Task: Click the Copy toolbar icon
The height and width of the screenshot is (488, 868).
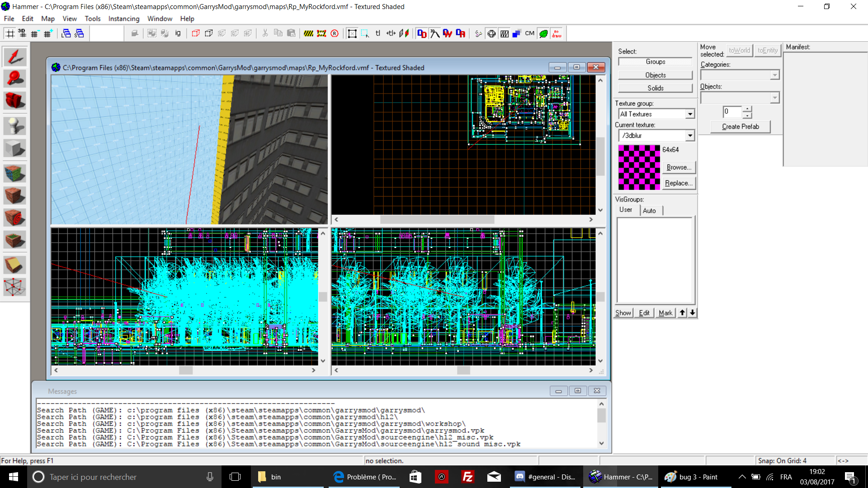Action: pos(278,33)
